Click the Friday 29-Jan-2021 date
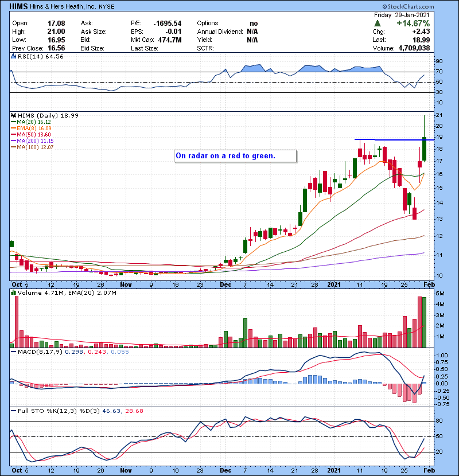Screen dimensions: 459x476 (x=402, y=15)
